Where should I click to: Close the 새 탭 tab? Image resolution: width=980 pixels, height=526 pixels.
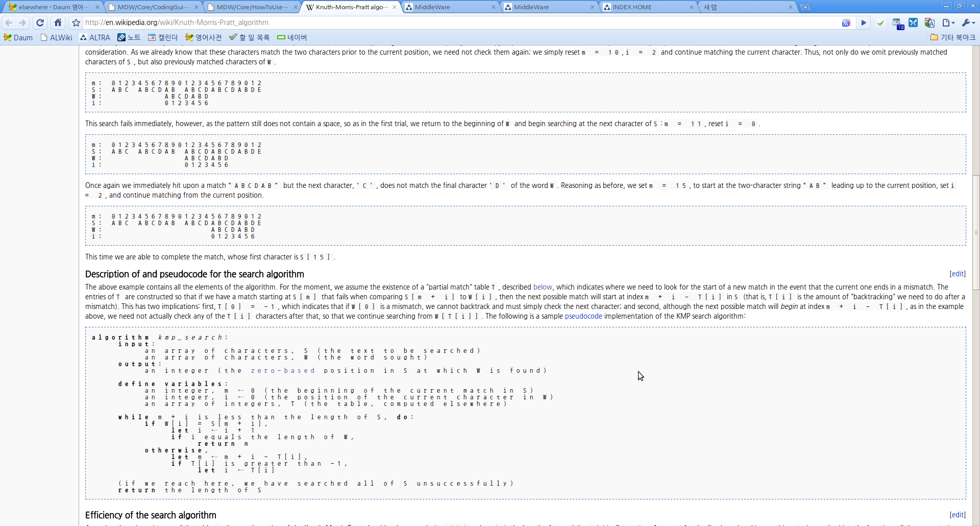(x=791, y=7)
